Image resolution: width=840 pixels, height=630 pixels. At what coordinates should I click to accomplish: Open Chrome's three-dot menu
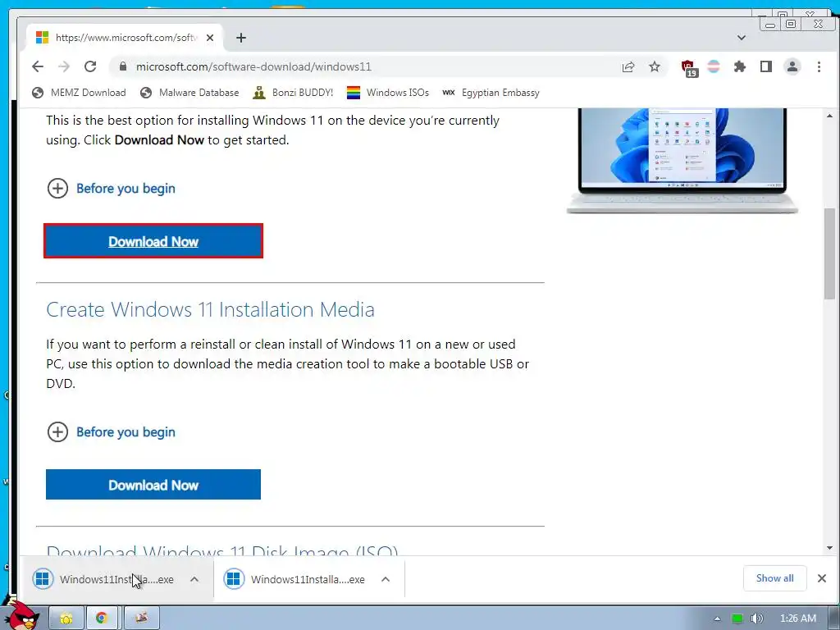[x=819, y=66]
